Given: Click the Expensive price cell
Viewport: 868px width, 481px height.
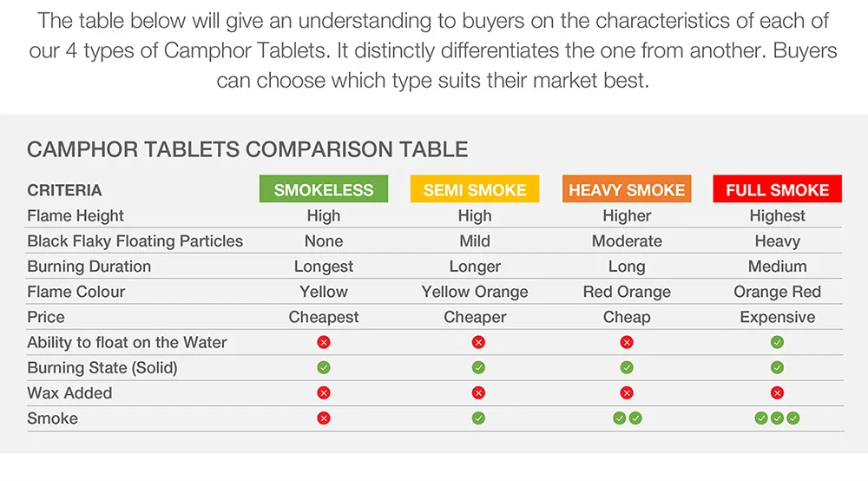Looking at the screenshot, I should pyautogui.click(x=777, y=317).
